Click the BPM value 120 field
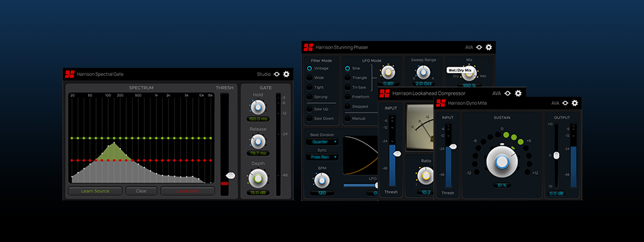Screen dimensions: 644x242 tap(322, 193)
